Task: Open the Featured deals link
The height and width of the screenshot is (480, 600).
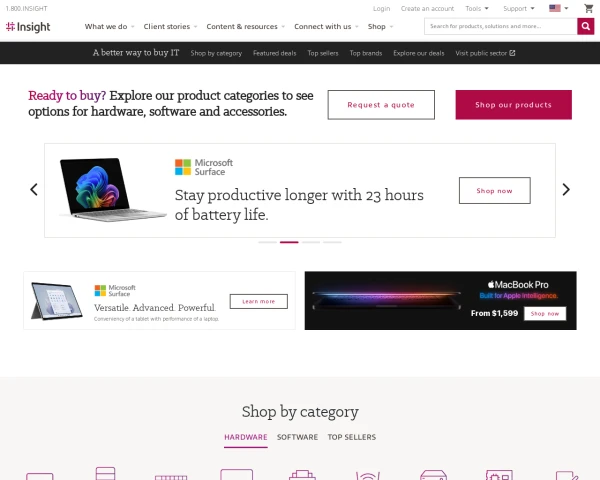Action: click(x=274, y=53)
